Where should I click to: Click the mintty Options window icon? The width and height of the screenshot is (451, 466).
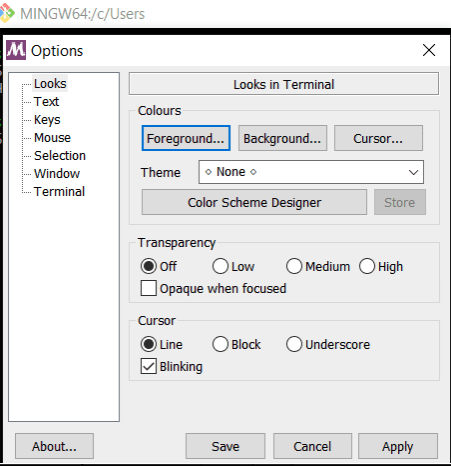point(16,50)
